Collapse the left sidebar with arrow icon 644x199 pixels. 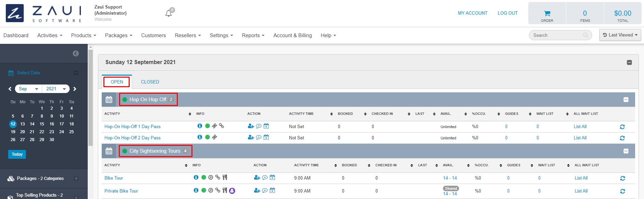click(76, 53)
